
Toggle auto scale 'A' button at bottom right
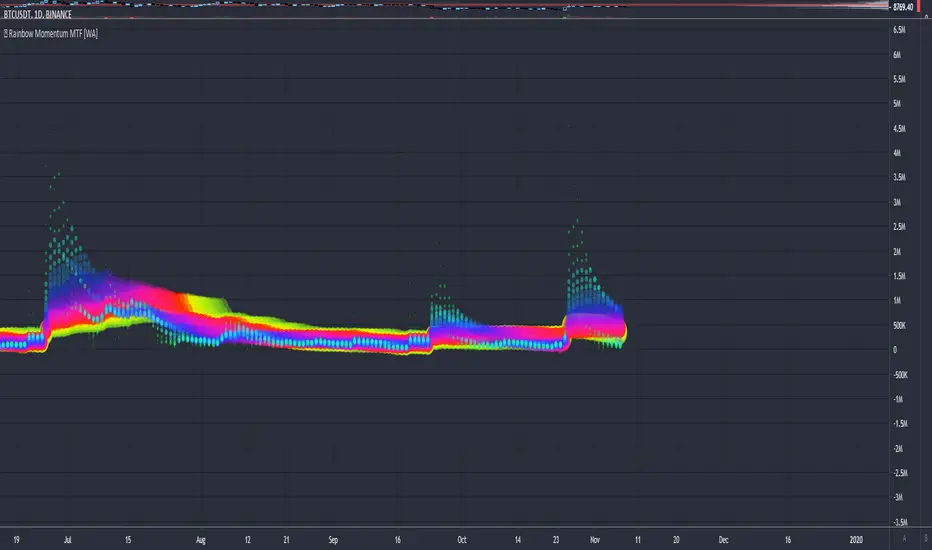(x=905, y=539)
